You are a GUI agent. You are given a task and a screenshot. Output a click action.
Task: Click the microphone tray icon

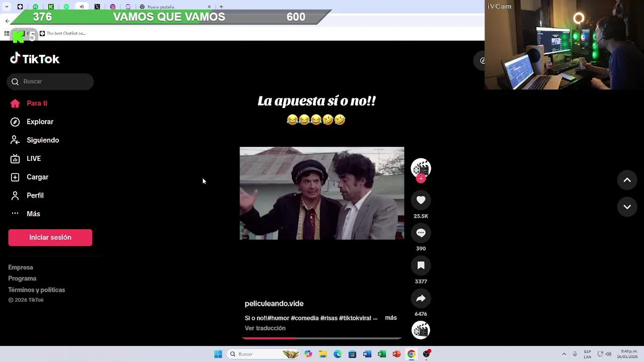pyautogui.click(x=575, y=354)
